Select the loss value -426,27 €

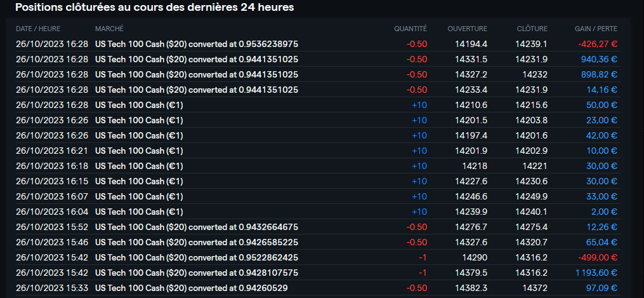[598, 44]
